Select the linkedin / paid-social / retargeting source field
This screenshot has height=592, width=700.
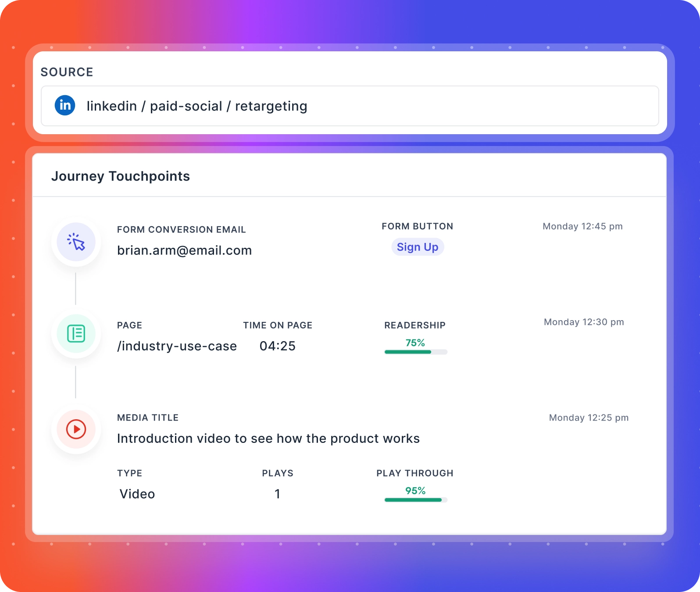tap(350, 106)
